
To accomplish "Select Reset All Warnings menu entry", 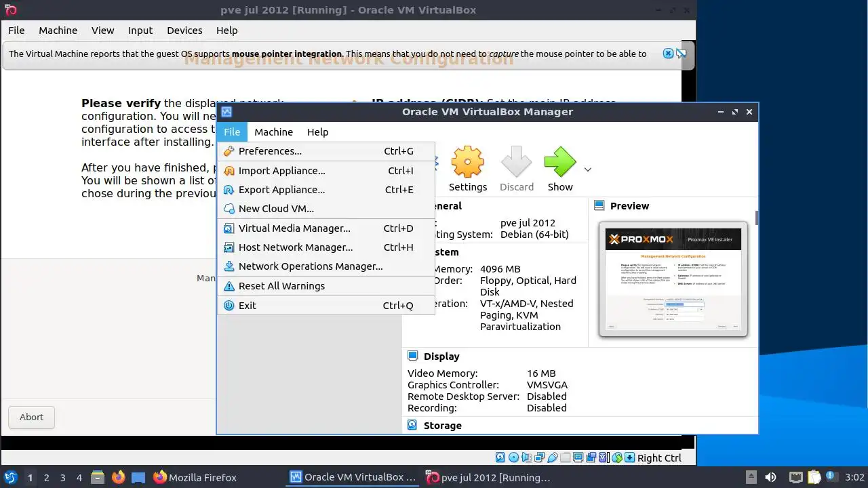I will coord(325,286).
